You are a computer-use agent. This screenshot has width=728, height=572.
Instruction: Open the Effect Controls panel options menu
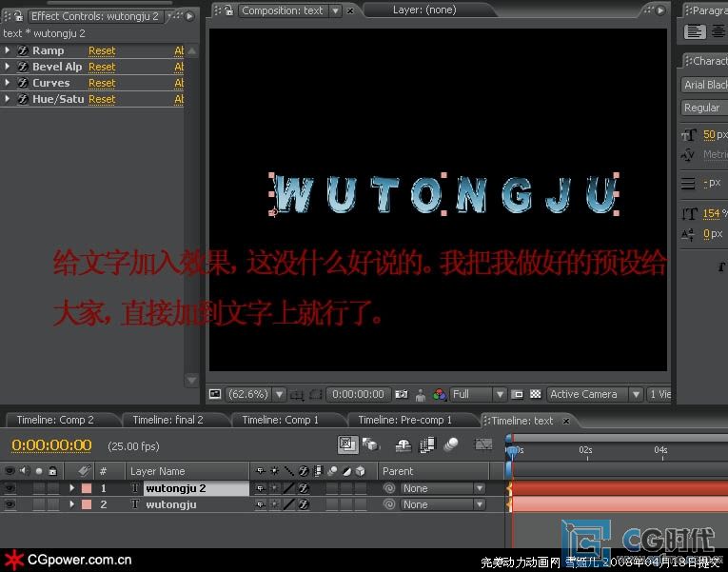[x=190, y=16]
